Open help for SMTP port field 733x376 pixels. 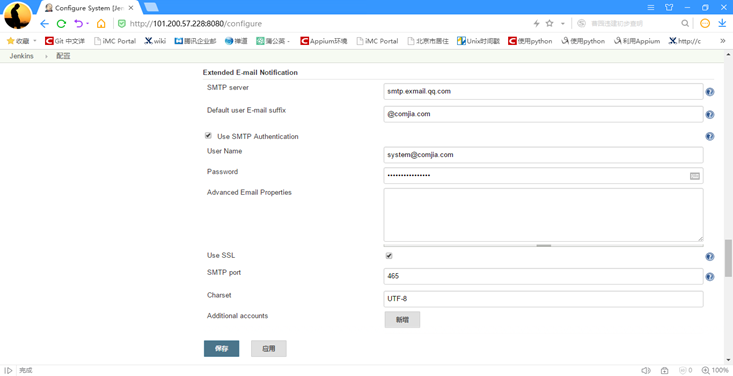(710, 277)
